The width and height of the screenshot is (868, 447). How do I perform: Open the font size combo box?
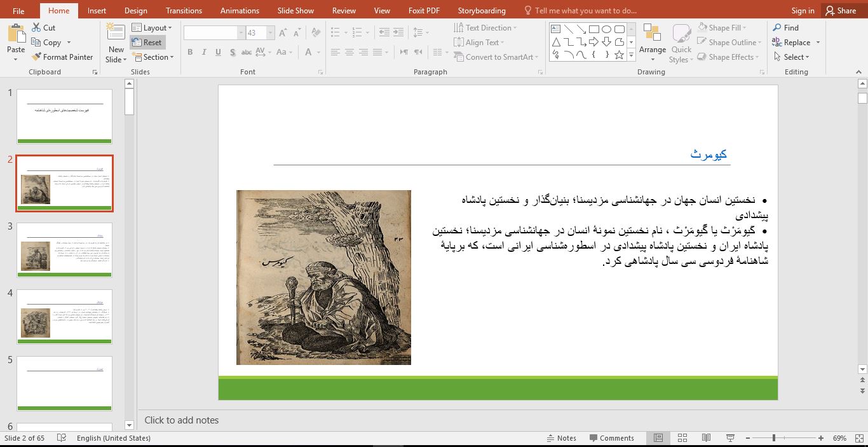[260, 33]
